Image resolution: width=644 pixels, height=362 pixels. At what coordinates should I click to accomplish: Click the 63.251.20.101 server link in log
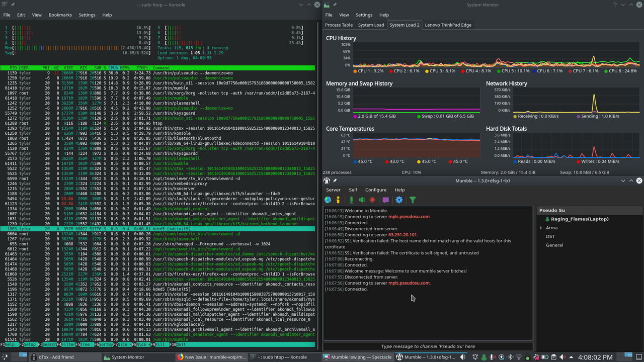click(403, 235)
